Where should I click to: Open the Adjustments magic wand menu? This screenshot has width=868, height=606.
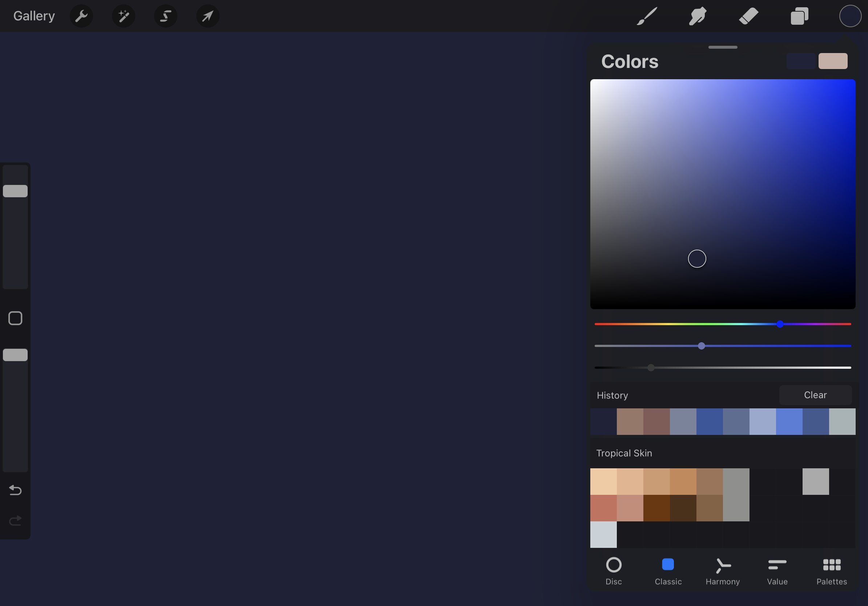click(x=123, y=16)
